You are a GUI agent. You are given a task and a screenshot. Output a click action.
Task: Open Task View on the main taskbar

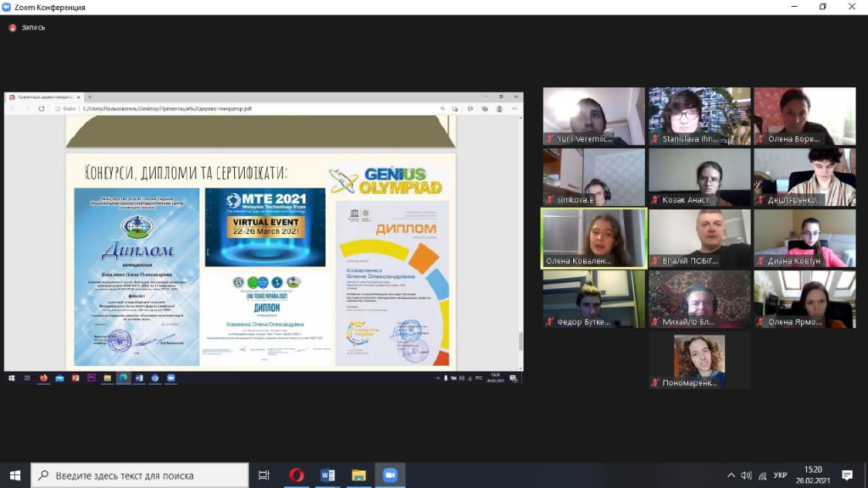point(264,475)
